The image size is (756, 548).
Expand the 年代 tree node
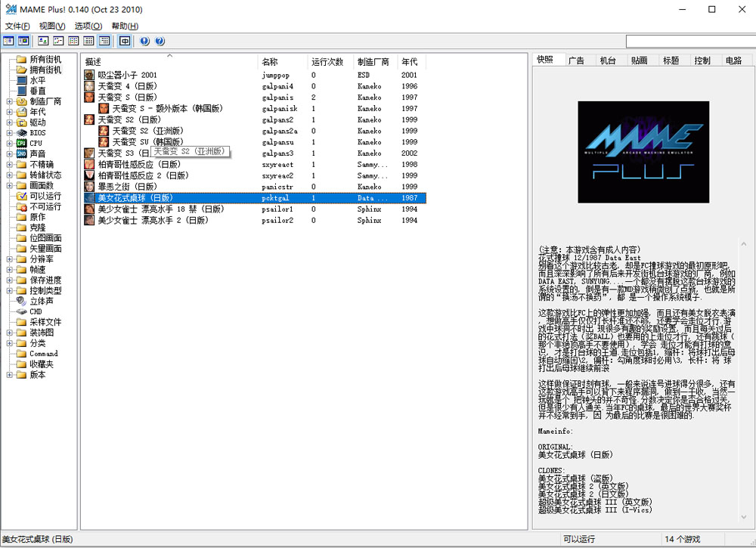click(x=9, y=112)
